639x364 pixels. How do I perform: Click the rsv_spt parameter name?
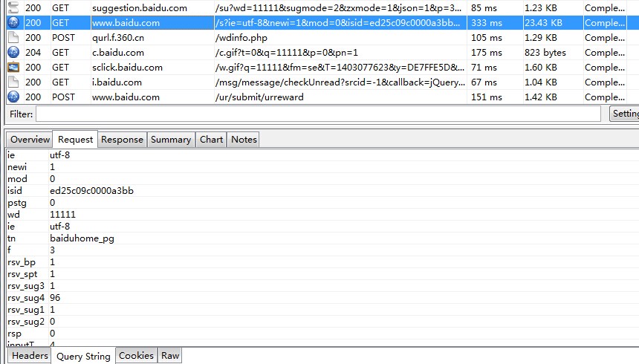point(22,274)
